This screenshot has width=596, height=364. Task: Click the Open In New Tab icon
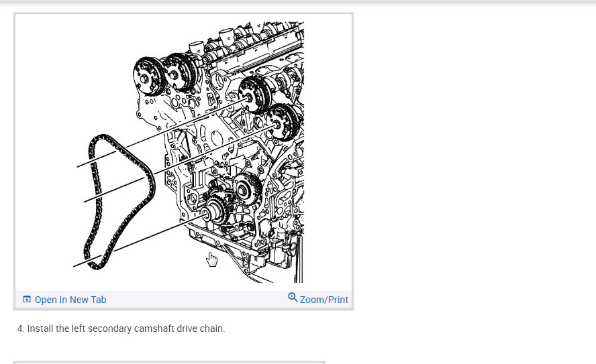coord(27,300)
